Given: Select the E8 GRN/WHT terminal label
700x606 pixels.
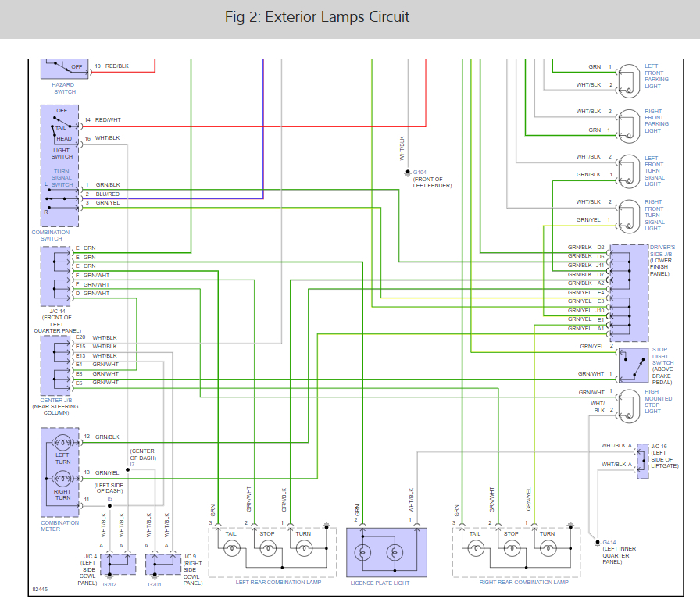Looking at the screenshot, I should click(x=97, y=374).
